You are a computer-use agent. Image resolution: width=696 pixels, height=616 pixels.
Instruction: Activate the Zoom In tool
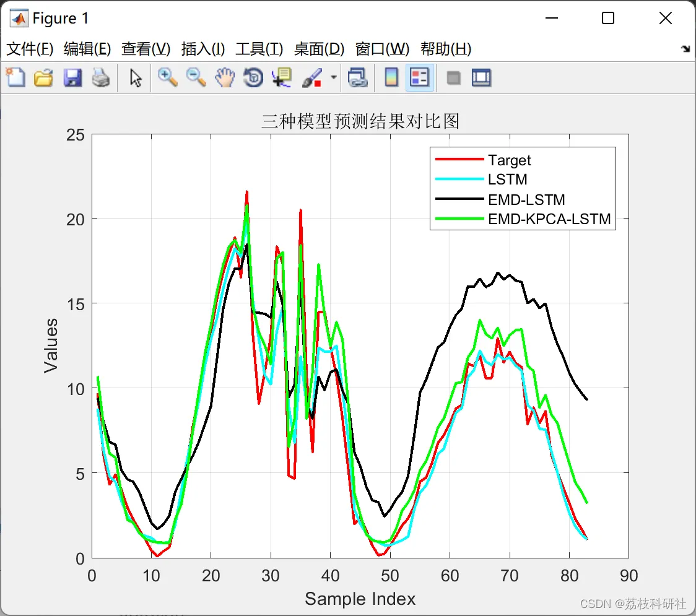[167, 77]
